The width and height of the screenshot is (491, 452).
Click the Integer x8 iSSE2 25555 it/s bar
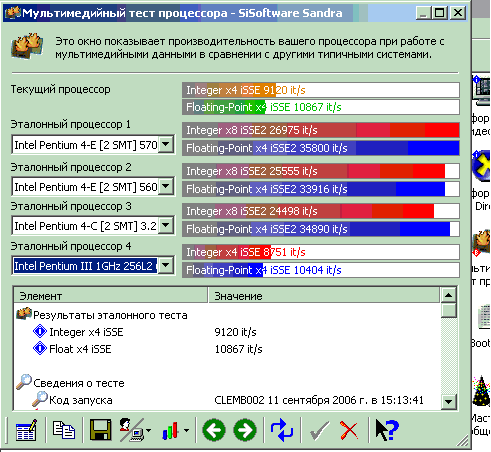(x=321, y=171)
